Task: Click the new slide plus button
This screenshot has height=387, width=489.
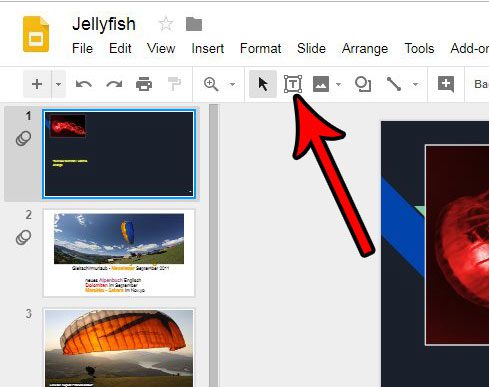Action: pos(37,84)
